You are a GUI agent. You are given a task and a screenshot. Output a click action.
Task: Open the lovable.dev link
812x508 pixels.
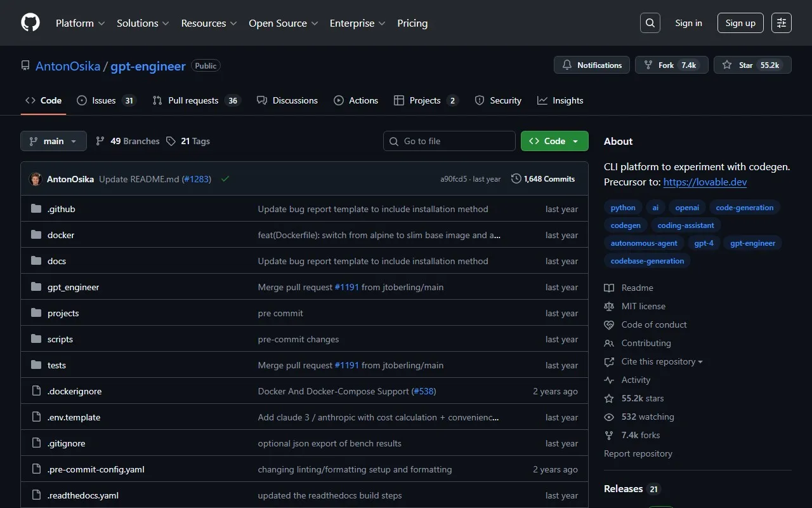click(705, 182)
